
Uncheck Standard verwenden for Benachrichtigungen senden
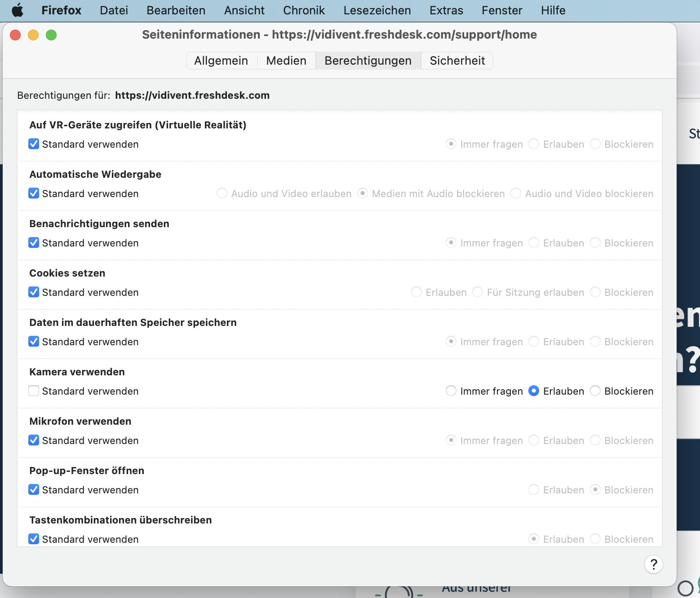pyautogui.click(x=34, y=242)
